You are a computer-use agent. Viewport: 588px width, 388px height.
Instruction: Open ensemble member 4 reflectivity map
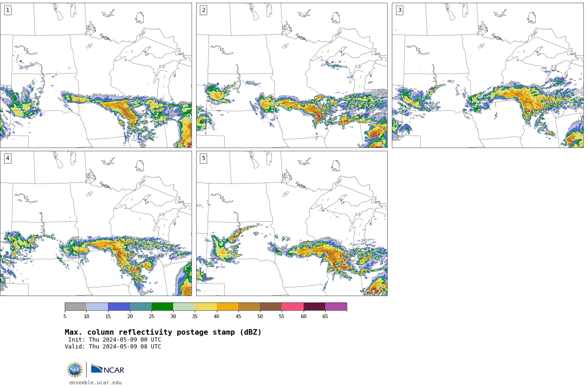point(96,223)
